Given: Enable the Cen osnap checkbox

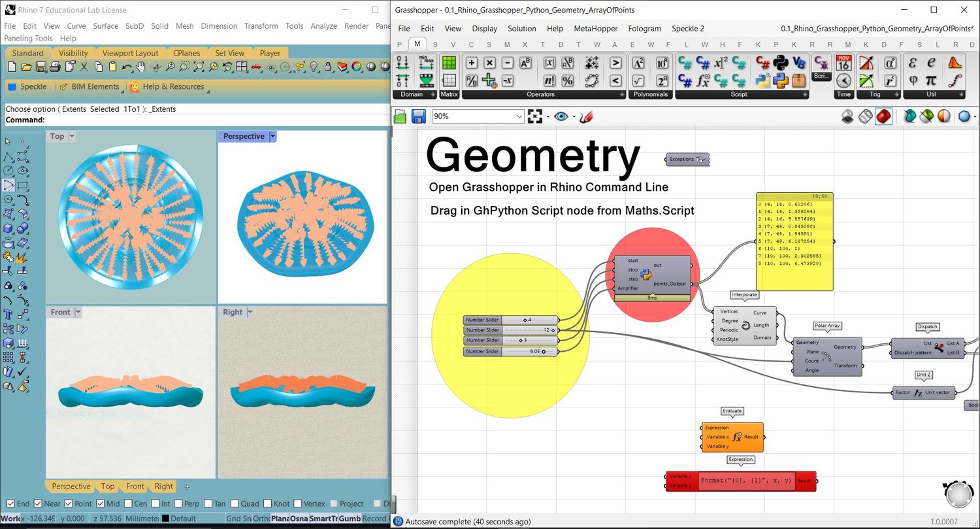Looking at the screenshot, I should click(127, 504).
